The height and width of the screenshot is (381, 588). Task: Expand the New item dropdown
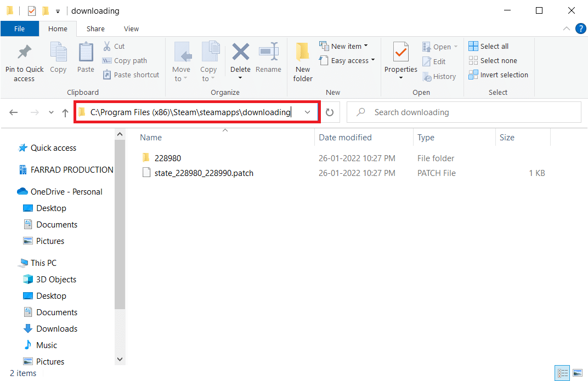click(x=366, y=46)
